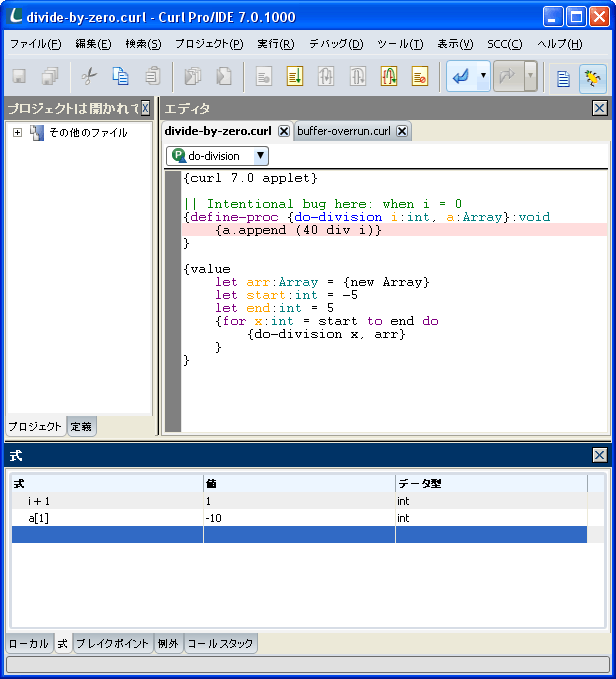Select the 'a[1]' expression cell
Viewport: 616px width, 679px height.
click(107, 517)
